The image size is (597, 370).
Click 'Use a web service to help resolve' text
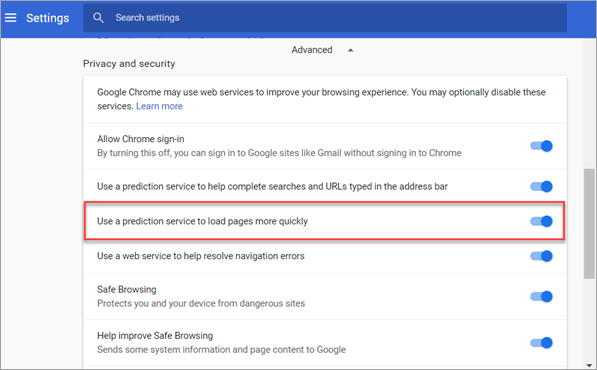(x=201, y=256)
